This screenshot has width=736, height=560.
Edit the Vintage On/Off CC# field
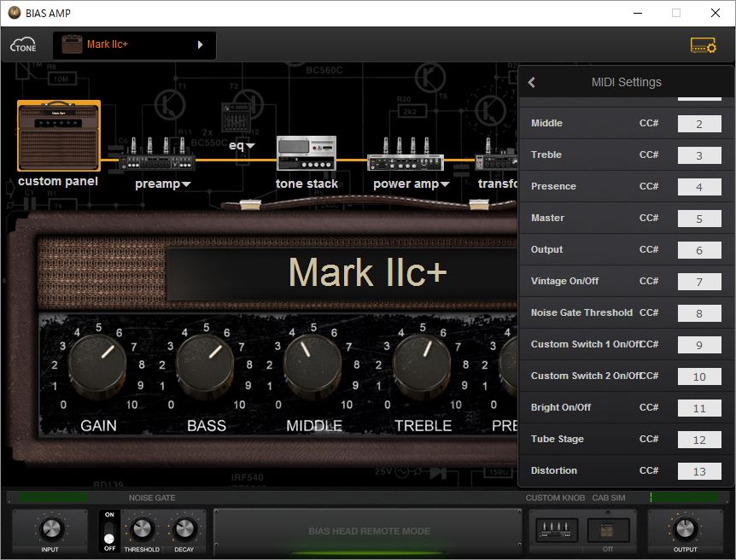pos(699,282)
